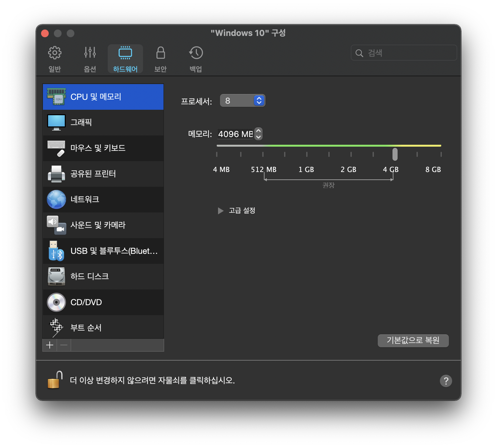The image size is (497, 448).
Task: Click the 그래픽 monitor icon
Action: (56, 122)
